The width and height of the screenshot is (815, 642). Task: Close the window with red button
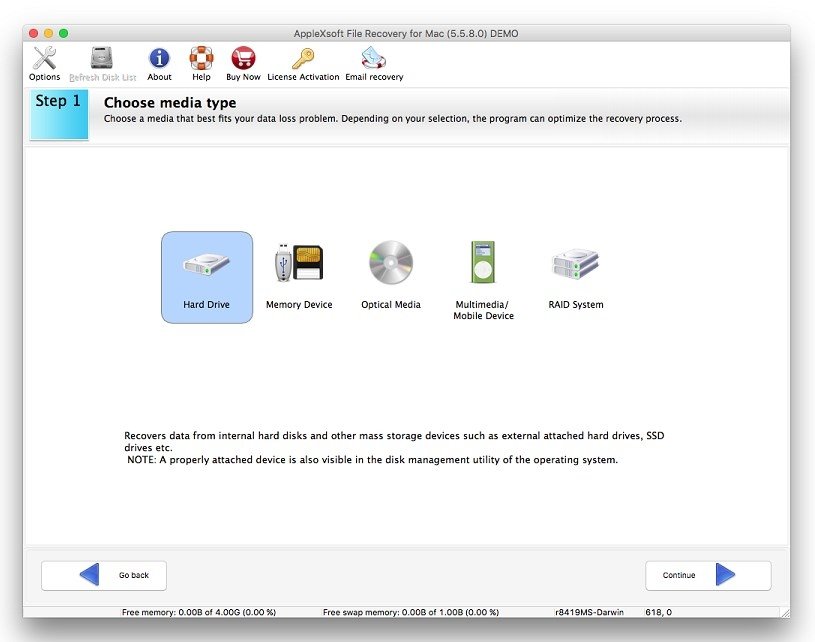pyautogui.click(x=33, y=33)
